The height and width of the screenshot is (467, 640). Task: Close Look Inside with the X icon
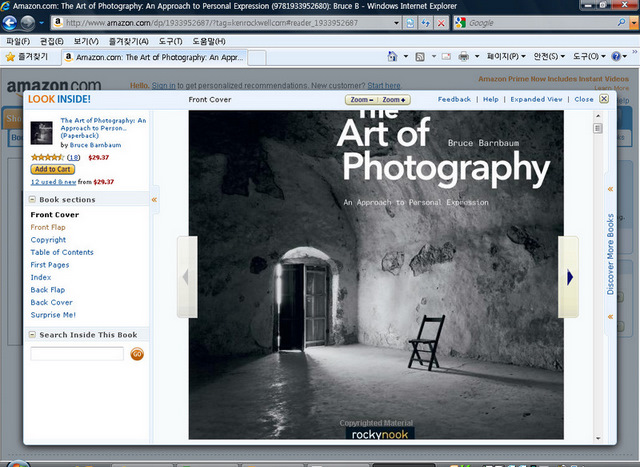pyautogui.click(x=604, y=99)
